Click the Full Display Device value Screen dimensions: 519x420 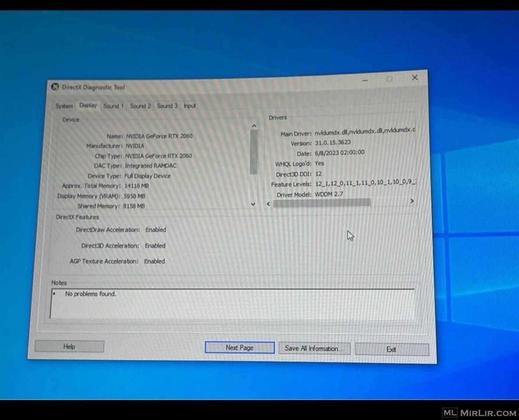(147, 176)
